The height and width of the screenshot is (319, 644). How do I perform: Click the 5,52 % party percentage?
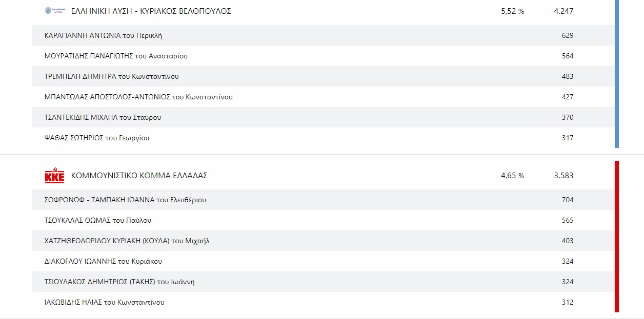pos(512,11)
